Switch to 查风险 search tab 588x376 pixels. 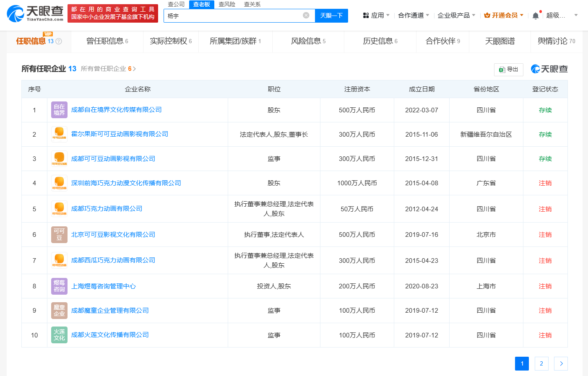227,4
